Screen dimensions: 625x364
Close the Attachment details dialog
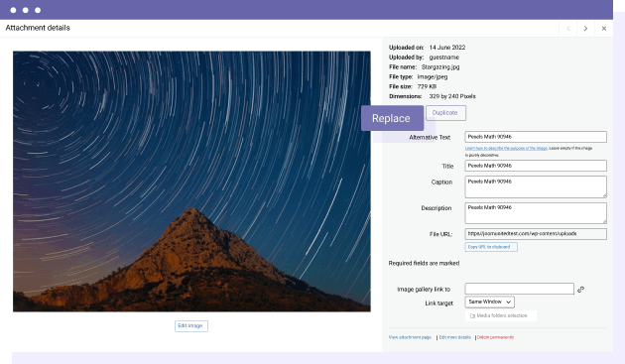coord(604,29)
